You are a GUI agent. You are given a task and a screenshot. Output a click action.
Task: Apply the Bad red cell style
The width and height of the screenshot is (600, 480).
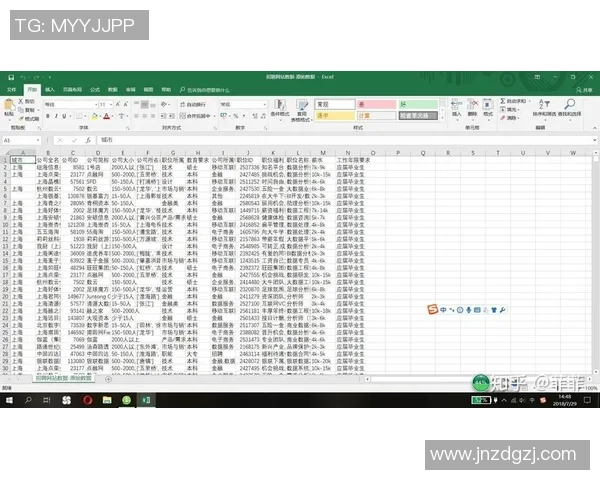376,104
